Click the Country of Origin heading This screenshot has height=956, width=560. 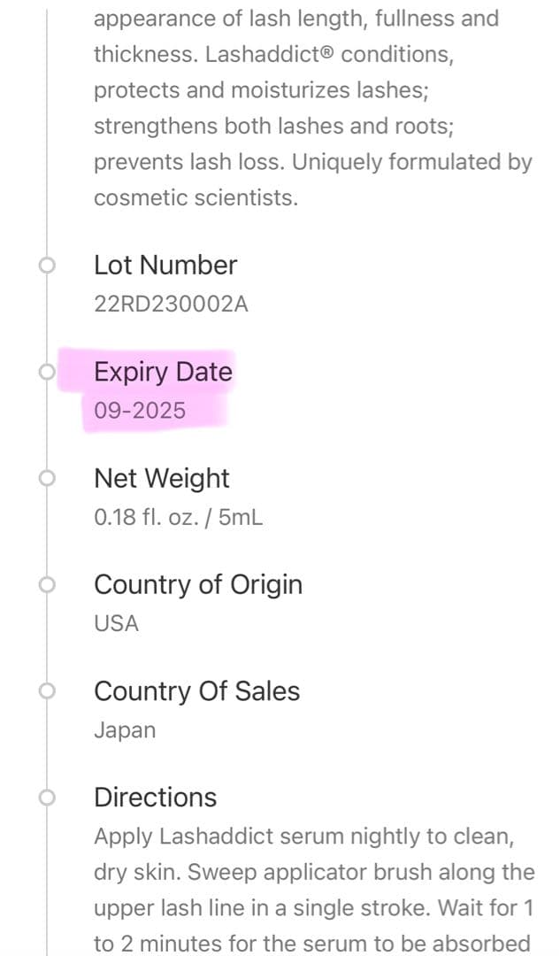point(198,584)
